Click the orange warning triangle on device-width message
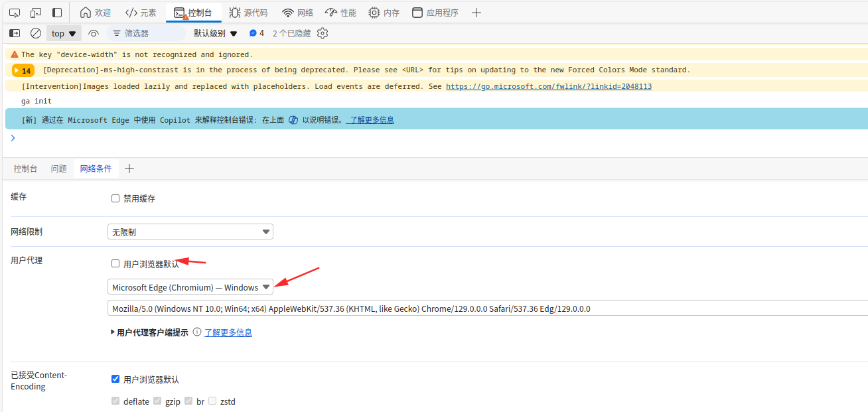The width and height of the screenshot is (868, 412). tap(15, 54)
